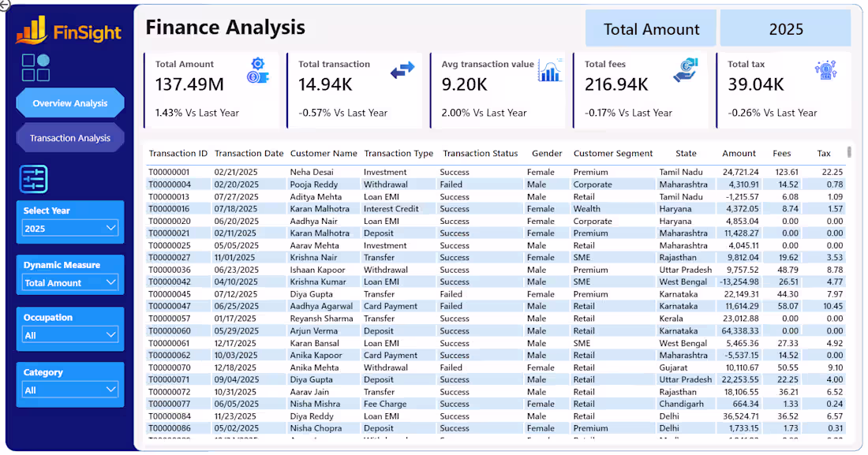The image size is (868, 455).
Task: Open the Select Year dropdown
Action: (70, 228)
